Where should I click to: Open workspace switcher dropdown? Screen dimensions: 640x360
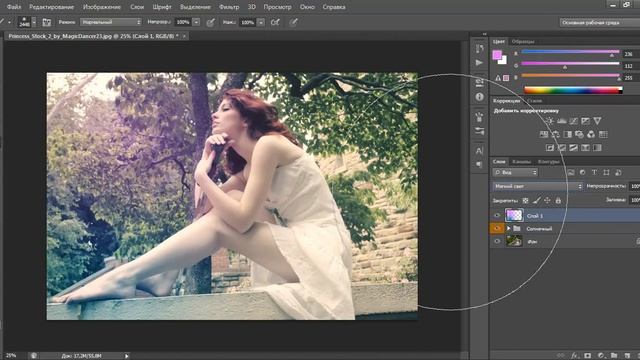click(599, 22)
